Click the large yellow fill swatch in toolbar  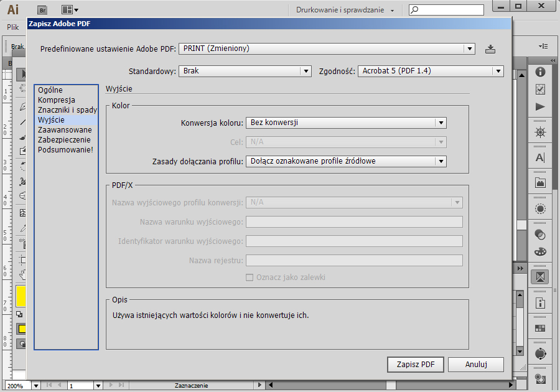(21, 296)
